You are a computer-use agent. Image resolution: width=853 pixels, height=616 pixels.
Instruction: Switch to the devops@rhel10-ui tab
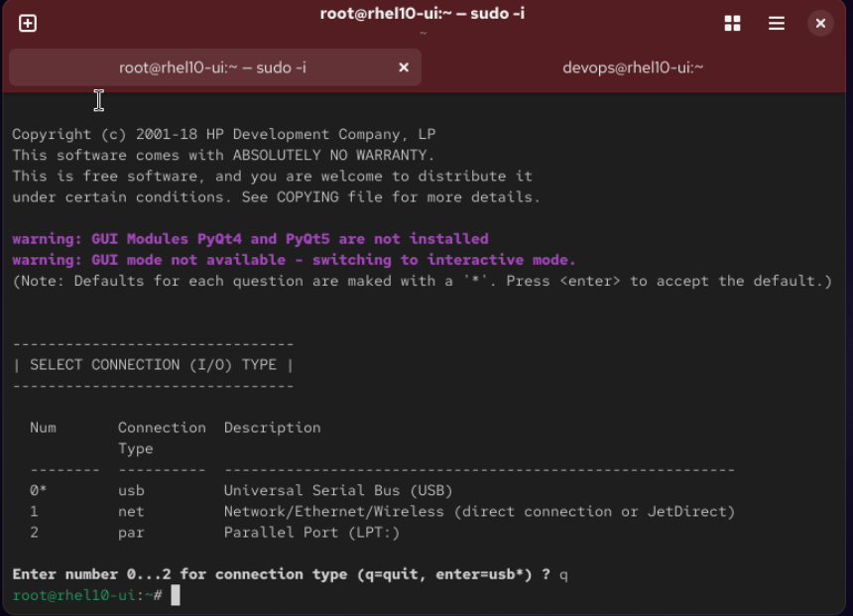pos(633,67)
